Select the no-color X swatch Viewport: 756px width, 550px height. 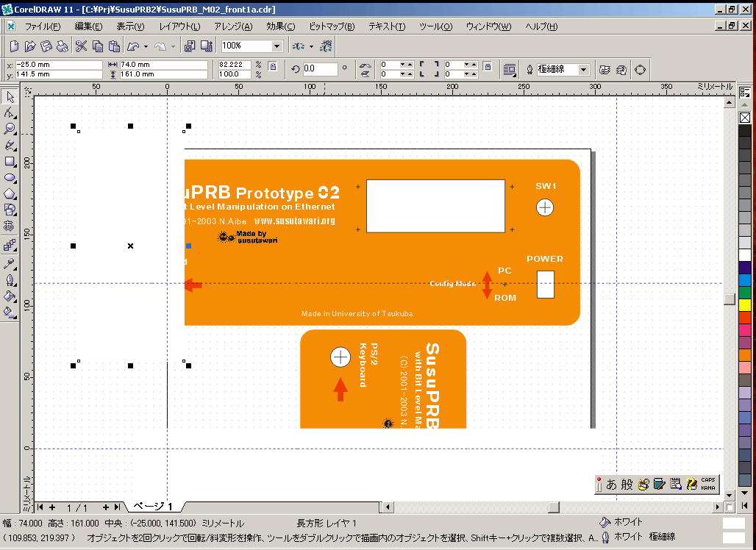[745, 118]
